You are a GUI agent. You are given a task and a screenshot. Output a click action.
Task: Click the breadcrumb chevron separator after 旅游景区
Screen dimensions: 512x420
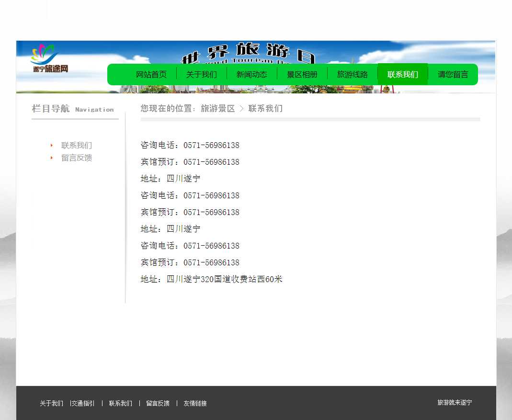[241, 109]
